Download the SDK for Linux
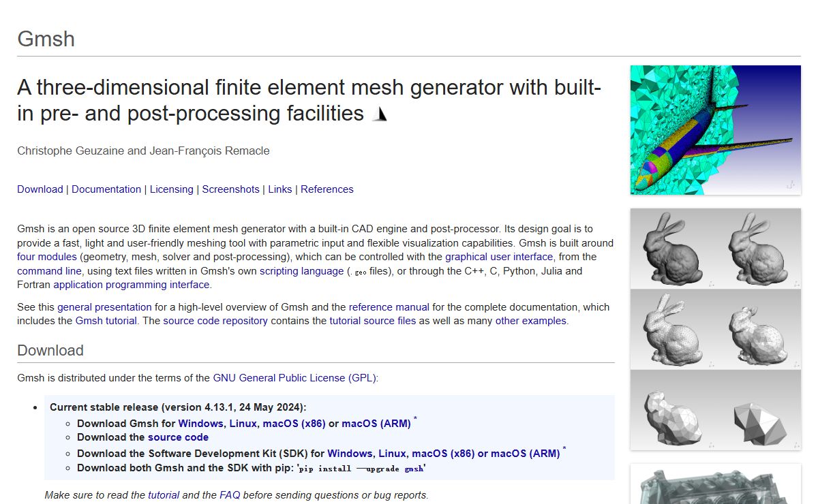Image resolution: width=818 pixels, height=504 pixels. 392,454
